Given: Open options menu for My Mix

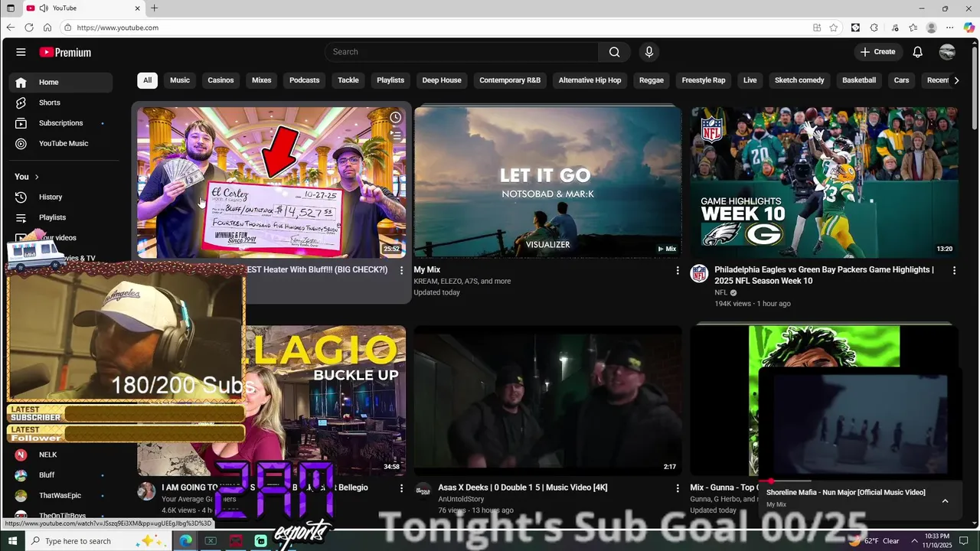Looking at the screenshot, I should (x=678, y=270).
